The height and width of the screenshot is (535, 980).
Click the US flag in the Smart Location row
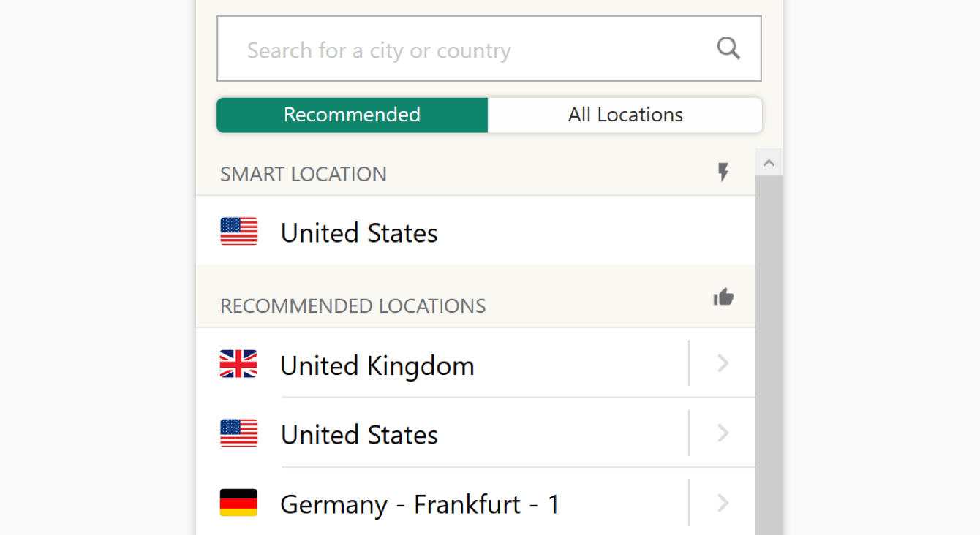coord(238,232)
